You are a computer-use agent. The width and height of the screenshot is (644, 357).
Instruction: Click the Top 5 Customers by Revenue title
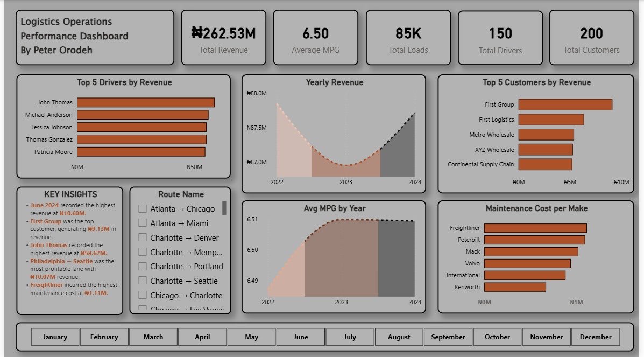coord(536,82)
